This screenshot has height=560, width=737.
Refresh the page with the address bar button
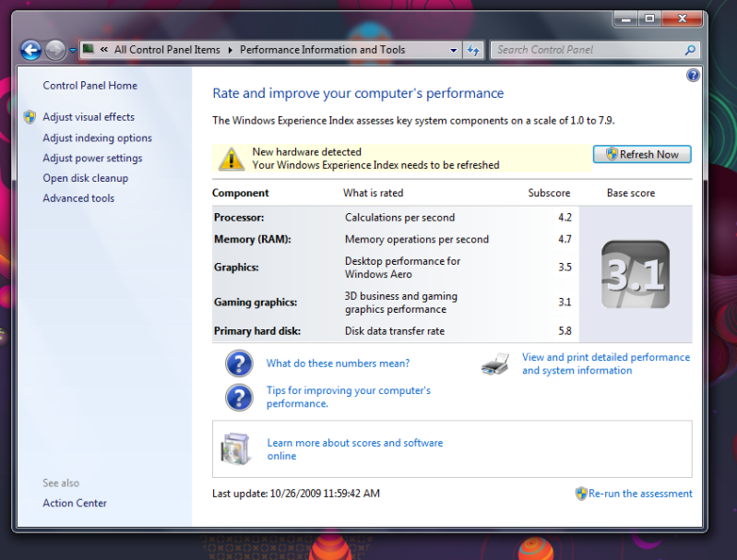coord(473,50)
